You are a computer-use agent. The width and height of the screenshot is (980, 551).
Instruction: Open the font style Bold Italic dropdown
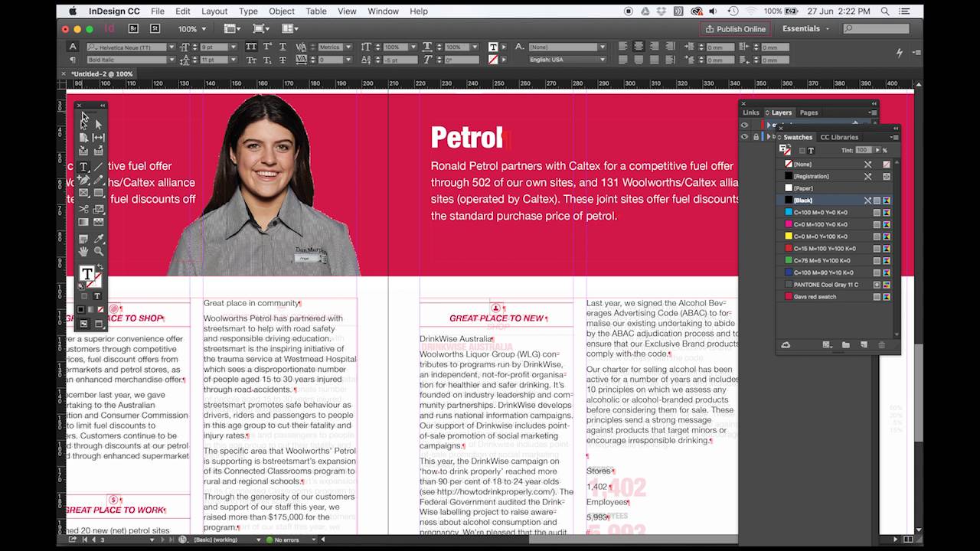point(171,60)
